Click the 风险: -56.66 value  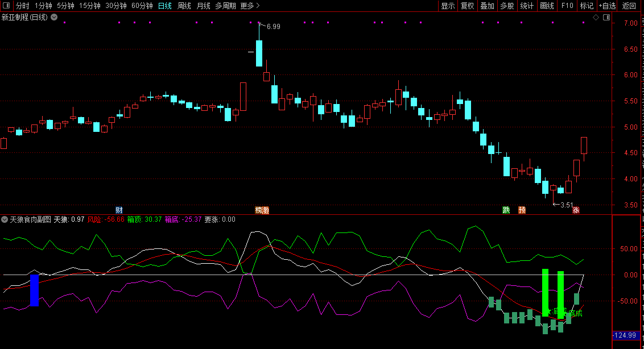point(106,219)
